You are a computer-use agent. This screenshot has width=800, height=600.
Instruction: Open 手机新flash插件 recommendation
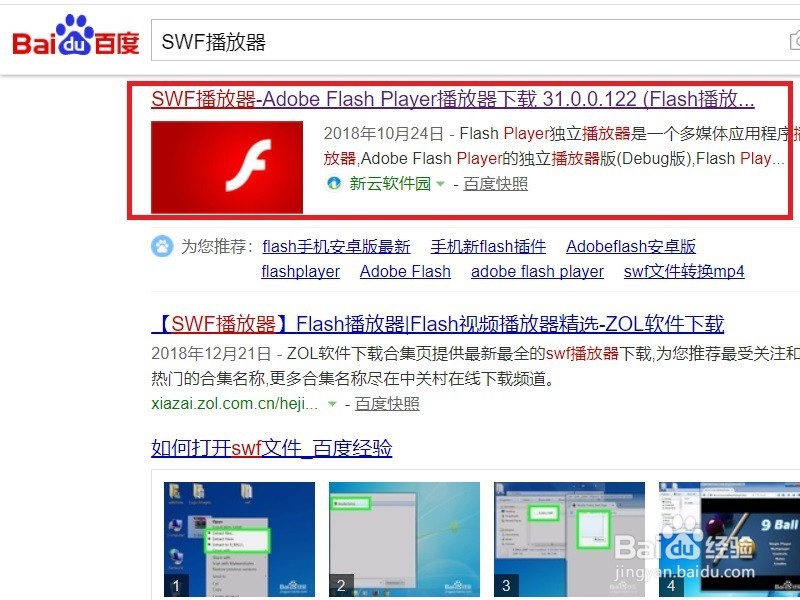(488, 246)
